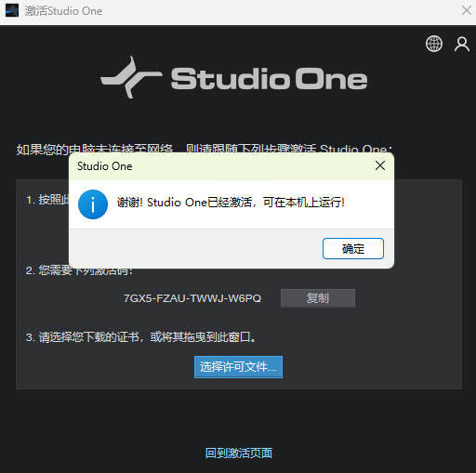The height and width of the screenshot is (473, 476).
Task: Click the 激活Studio One window title text
Action: [63, 11]
